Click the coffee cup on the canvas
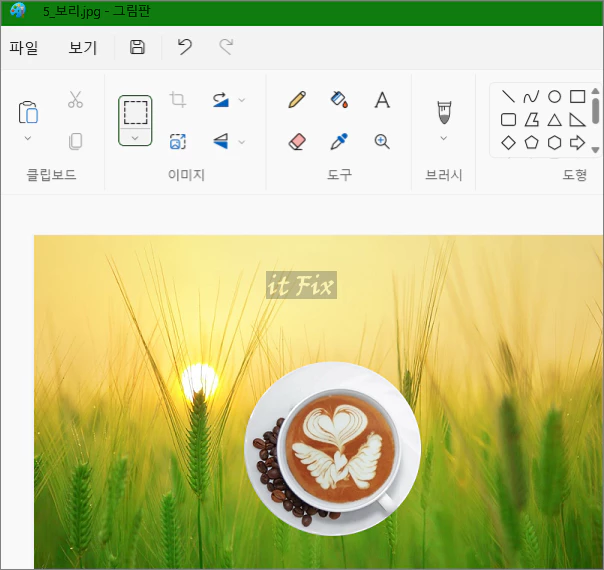This screenshot has width=604, height=570. 332,448
